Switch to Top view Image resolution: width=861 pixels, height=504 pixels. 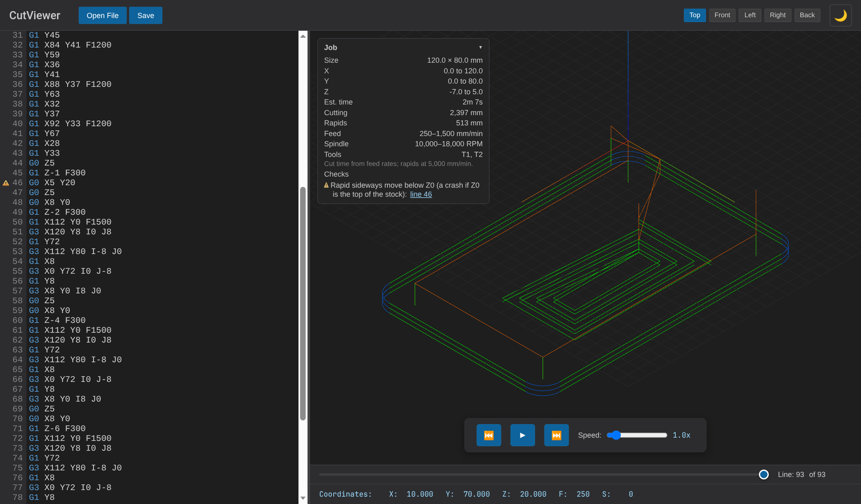[695, 15]
